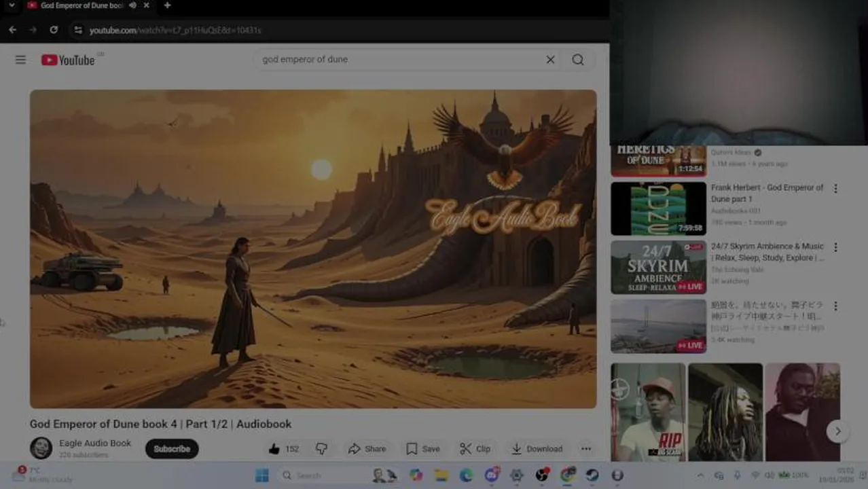Viewport: 868px width, 489px height.
Task: Open File Explorer from taskbar
Action: click(441, 475)
